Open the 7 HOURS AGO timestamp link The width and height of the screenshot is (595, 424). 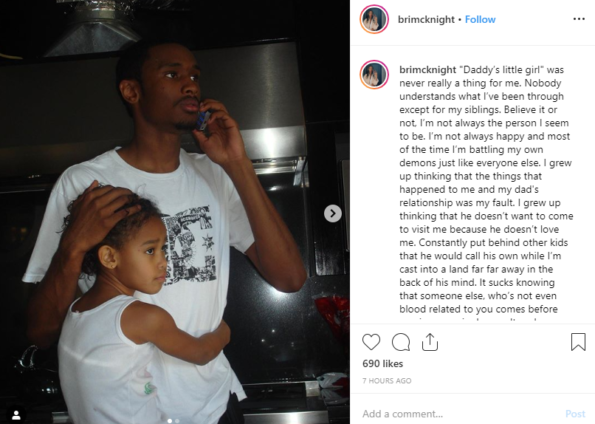point(386,381)
